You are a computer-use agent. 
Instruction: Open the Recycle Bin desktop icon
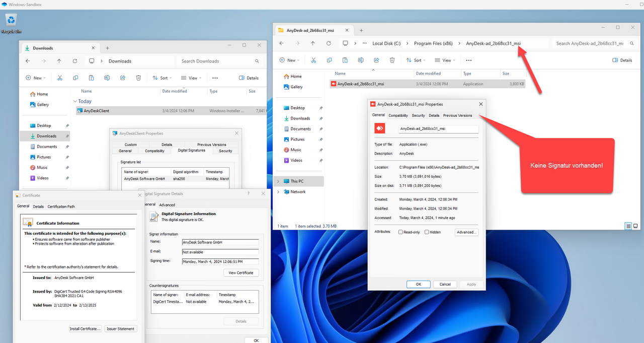click(11, 23)
